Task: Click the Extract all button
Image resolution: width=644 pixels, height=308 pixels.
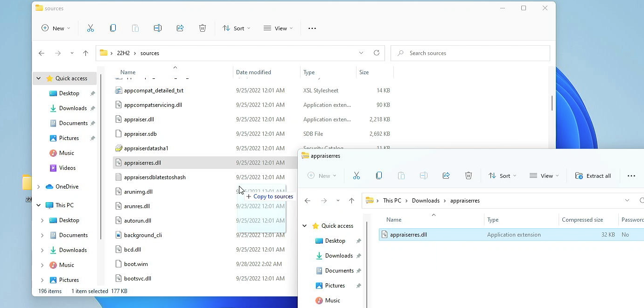Action: click(594, 175)
